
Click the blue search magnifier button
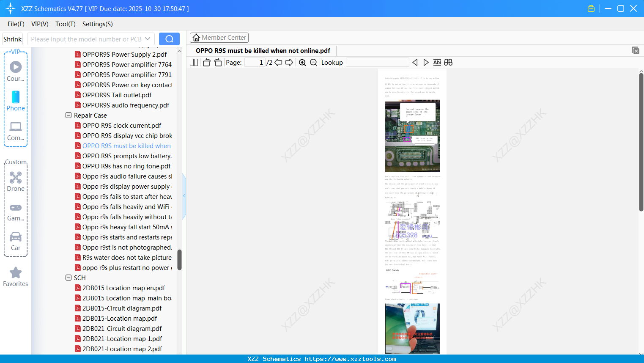tap(169, 39)
